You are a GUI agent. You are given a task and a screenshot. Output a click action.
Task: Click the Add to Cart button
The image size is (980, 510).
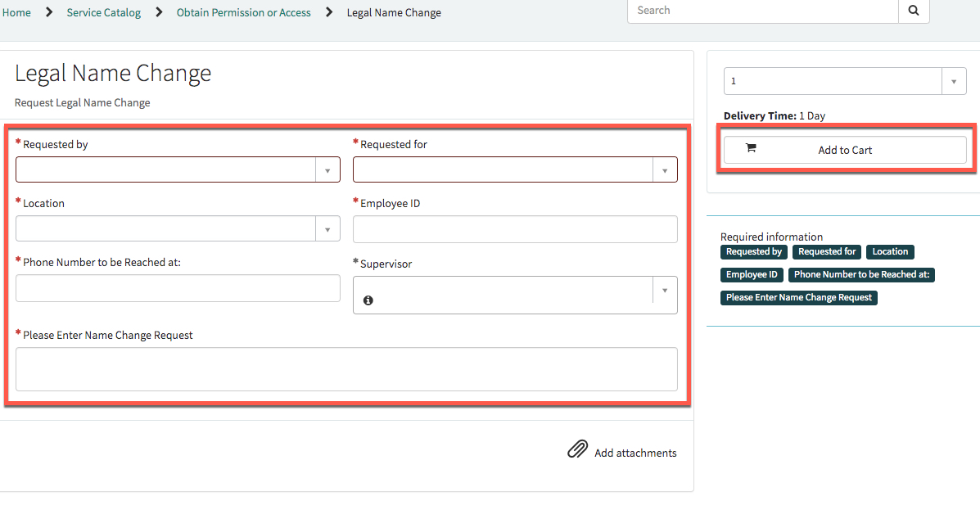(845, 150)
